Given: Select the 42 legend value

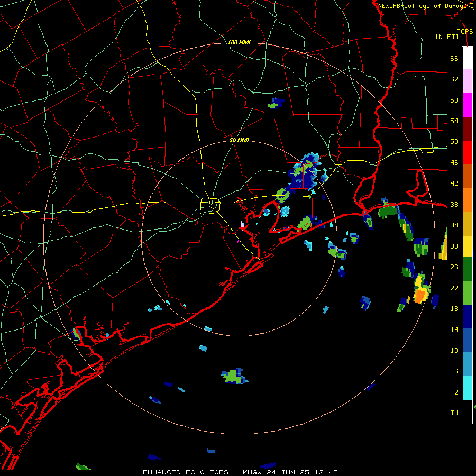Looking at the screenshot, I should (x=454, y=184).
